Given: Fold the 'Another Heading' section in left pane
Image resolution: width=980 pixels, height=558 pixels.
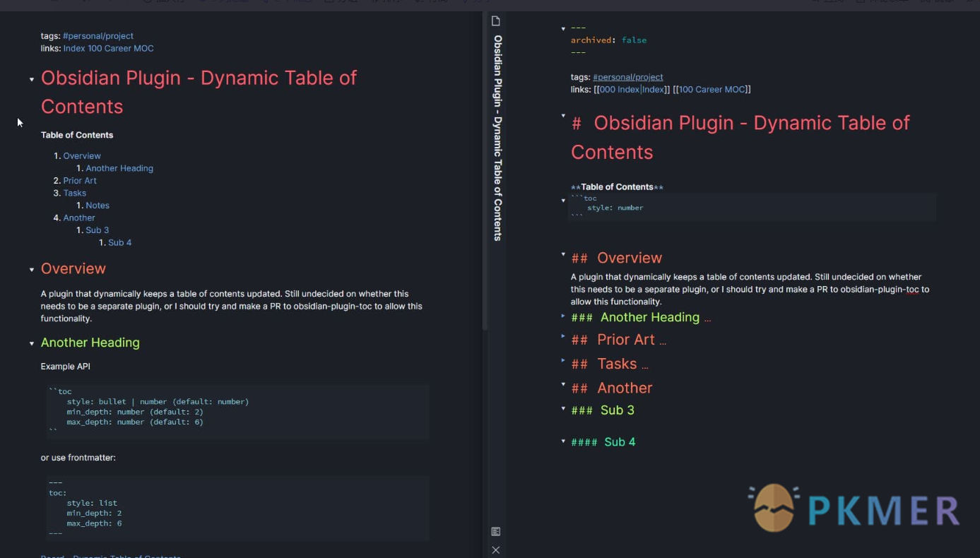Looking at the screenshot, I should pos(32,343).
